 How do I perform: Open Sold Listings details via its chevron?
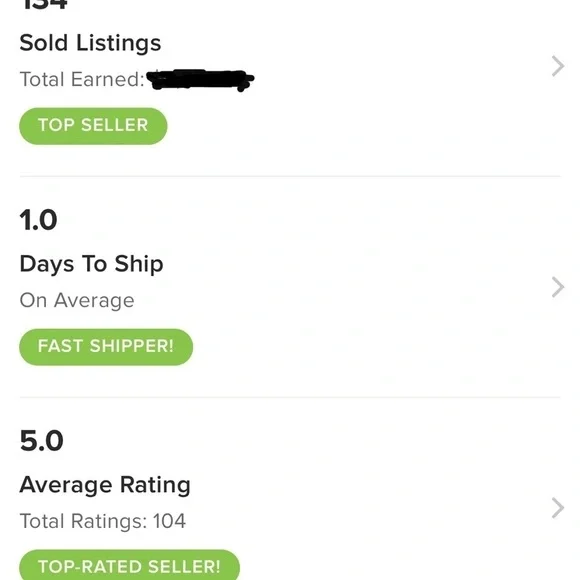pyautogui.click(x=558, y=66)
